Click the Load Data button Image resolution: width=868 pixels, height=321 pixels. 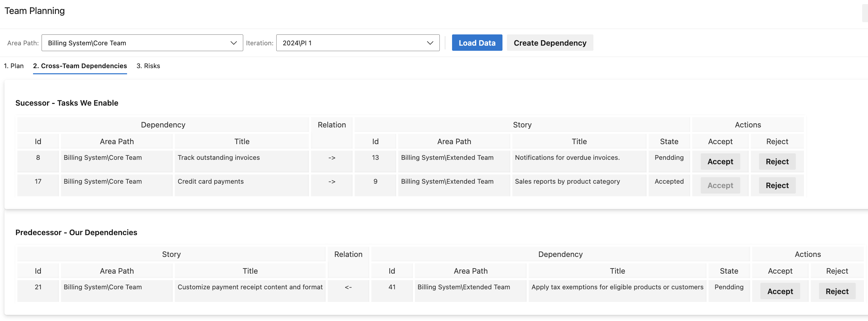[x=477, y=43]
